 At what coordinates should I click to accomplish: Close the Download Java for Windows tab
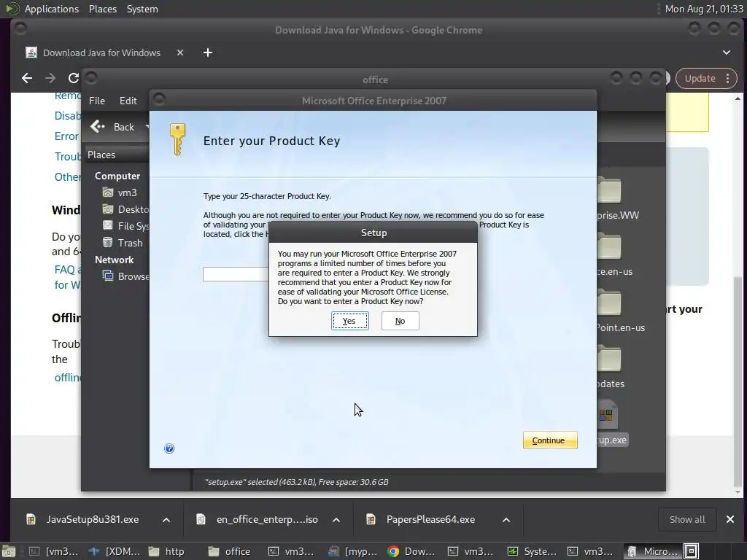coord(180,52)
